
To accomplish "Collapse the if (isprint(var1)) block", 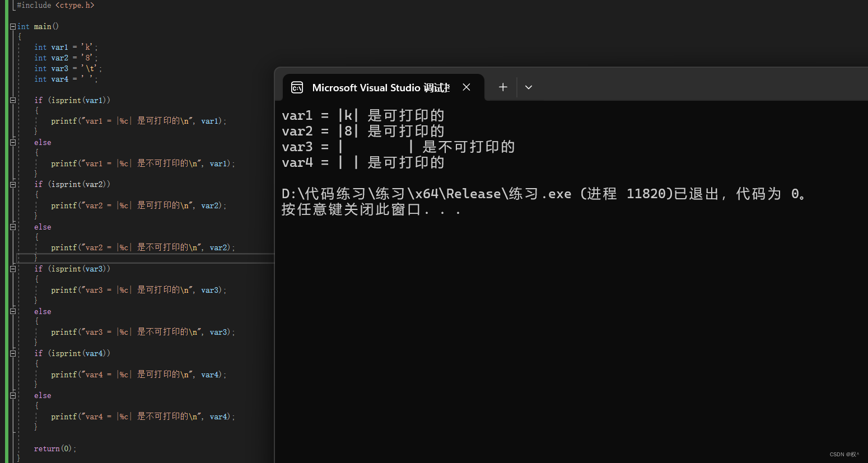I will pyautogui.click(x=13, y=100).
